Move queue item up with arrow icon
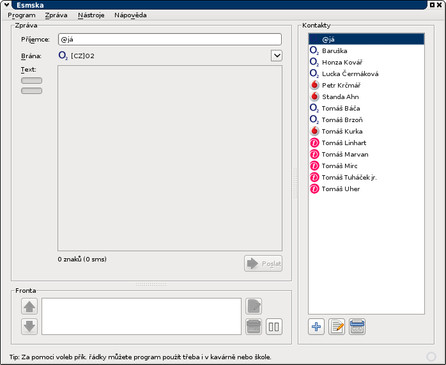The image size is (446, 365). click(x=29, y=307)
